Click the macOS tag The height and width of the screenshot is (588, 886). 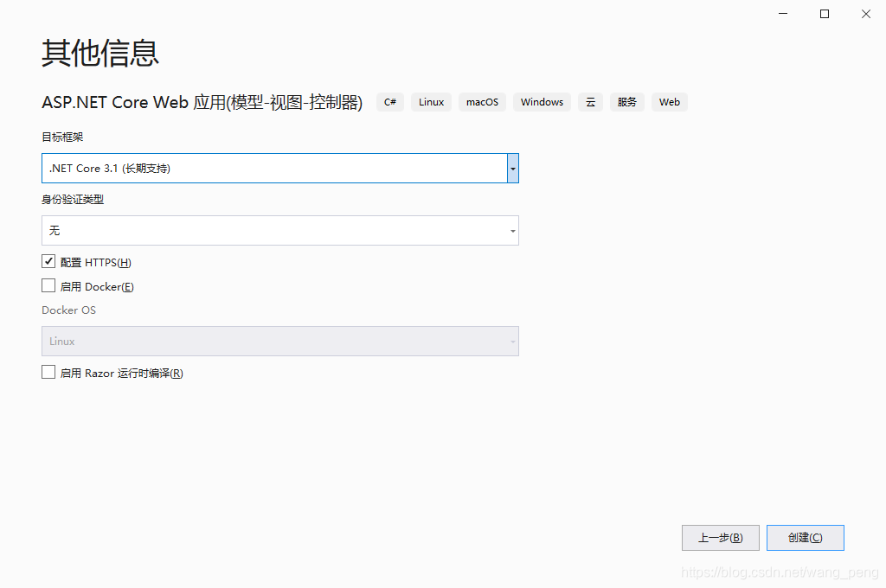[x=482, y=102]
